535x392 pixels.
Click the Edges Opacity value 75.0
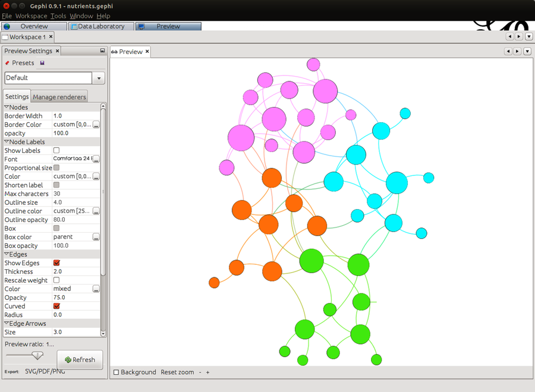(x=75, y=298)
